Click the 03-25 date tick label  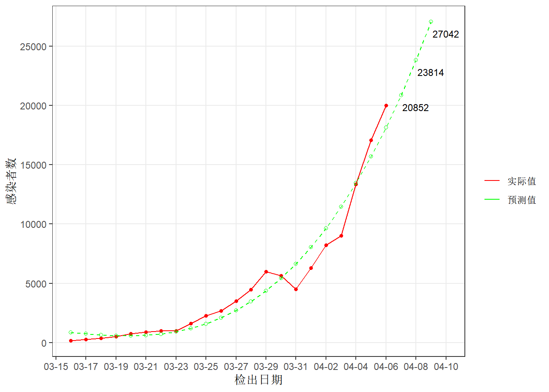[x=206, y=367]
